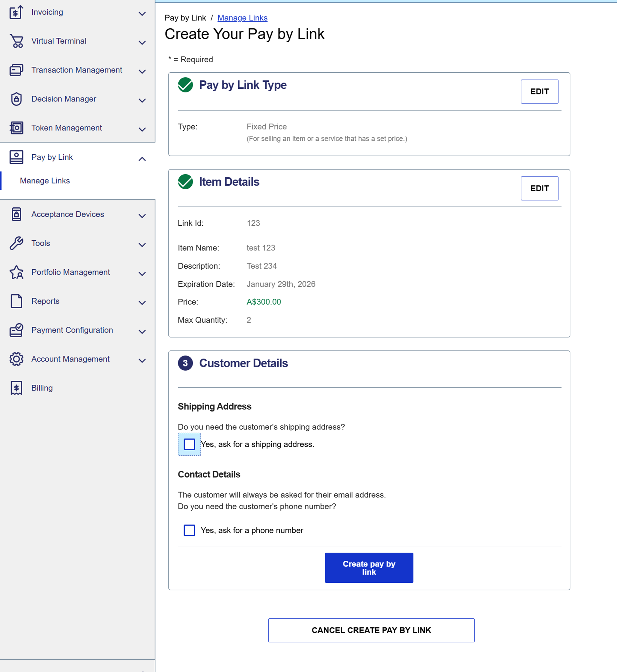Click the Transaction Management cards icon
Viewport: 617px width, 672px height.
(x=16, y=70)
